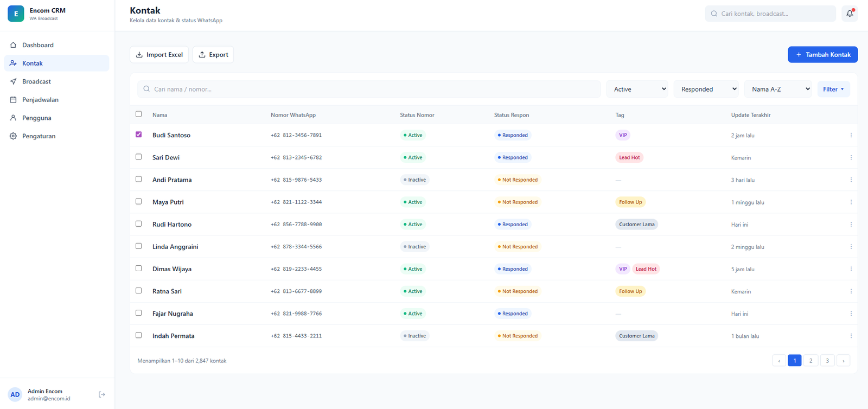Click the next page arrow
This screenshot has width=868, height=409.
coord(844,361)
